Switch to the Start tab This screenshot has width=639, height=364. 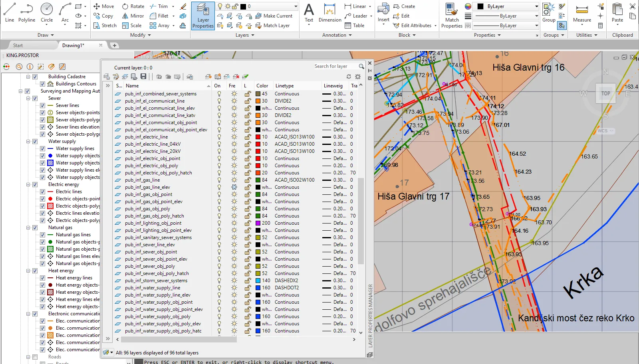(x=18, y=45)
